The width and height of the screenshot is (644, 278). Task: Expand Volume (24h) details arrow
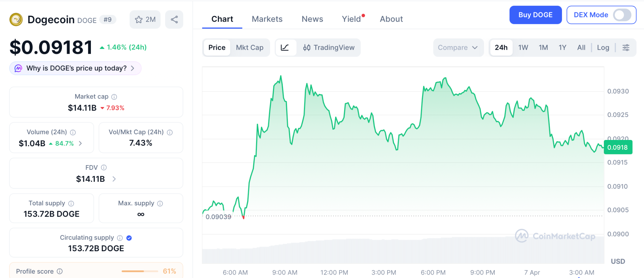coord(80,143)
